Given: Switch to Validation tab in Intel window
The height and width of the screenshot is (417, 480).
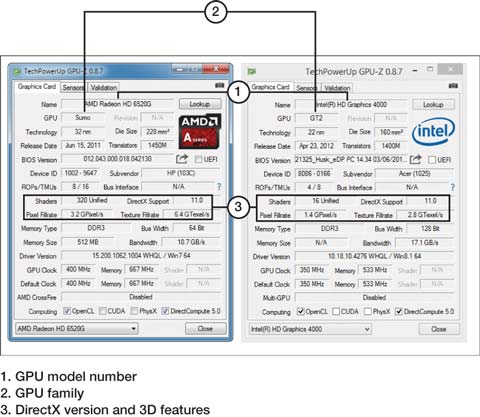Looking at the screenshot, I should tap(337, 88).
